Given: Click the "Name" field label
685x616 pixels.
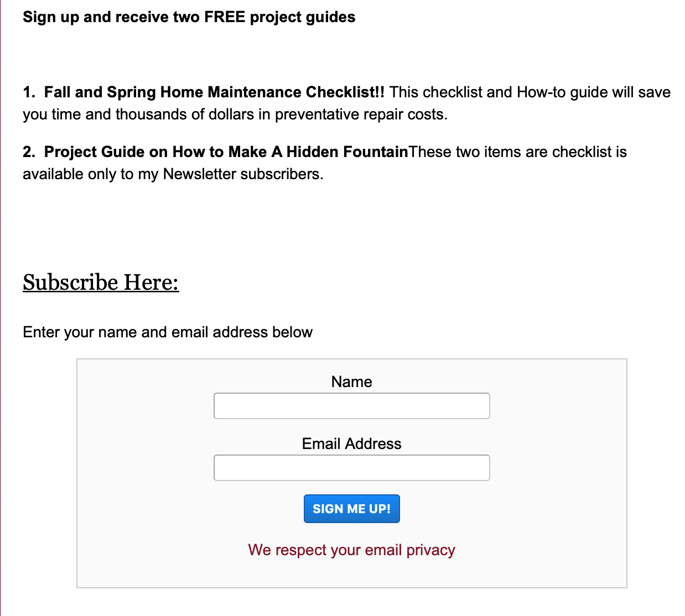Looking at the screenshot, I should click(351, 382).
